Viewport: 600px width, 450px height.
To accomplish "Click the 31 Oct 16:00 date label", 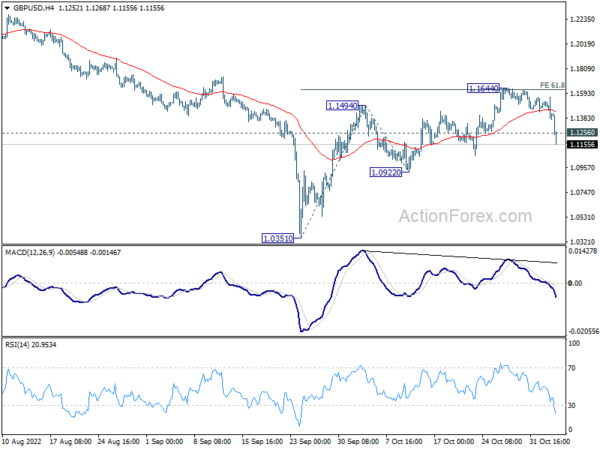I will (x=550, y=442).
